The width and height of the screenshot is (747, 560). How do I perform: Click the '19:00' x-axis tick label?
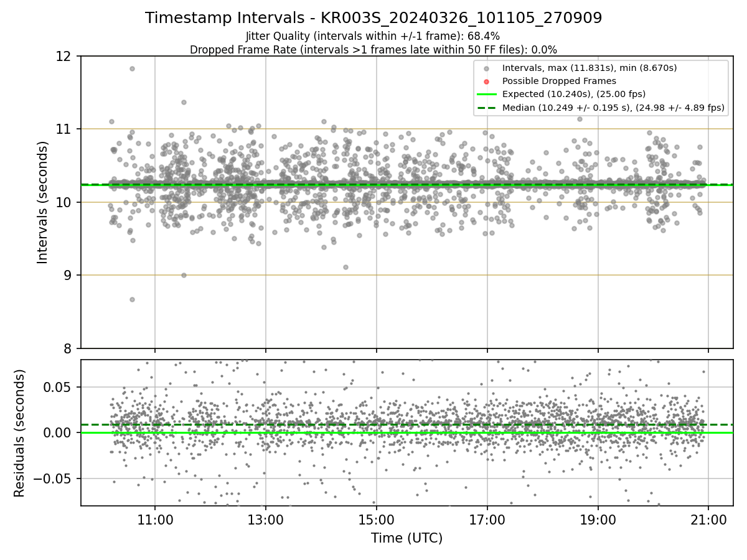[598, 520]
